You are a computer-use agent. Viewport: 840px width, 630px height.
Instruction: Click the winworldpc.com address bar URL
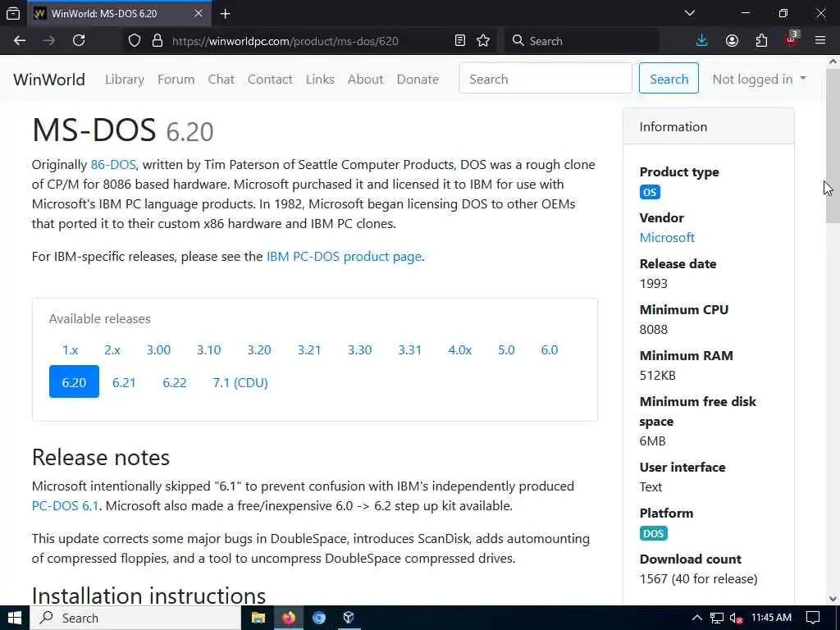pos(285,41)
